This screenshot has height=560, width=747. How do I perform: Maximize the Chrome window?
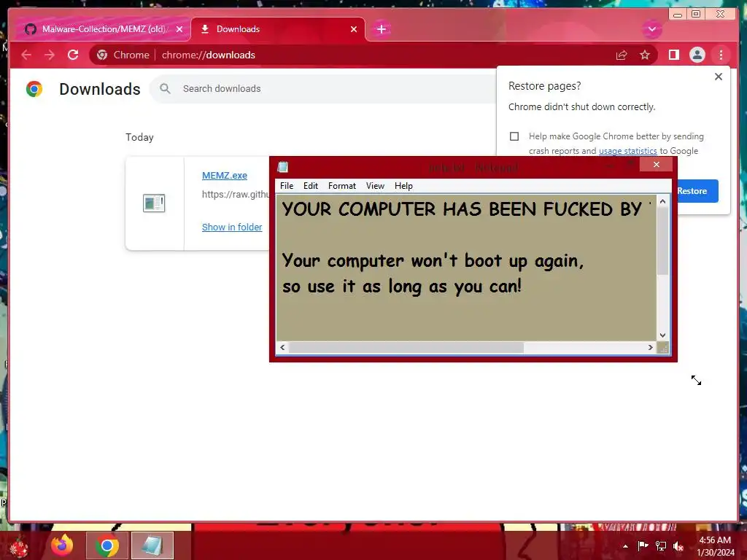[x=695, y=14]
